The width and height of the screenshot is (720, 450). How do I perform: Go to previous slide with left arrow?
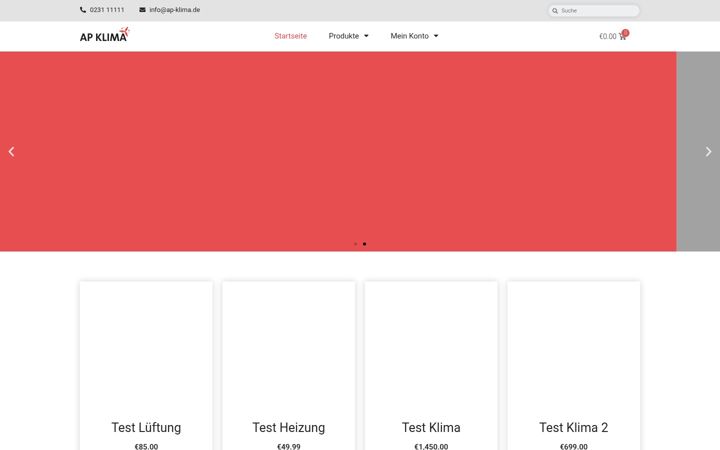point(11,152)
